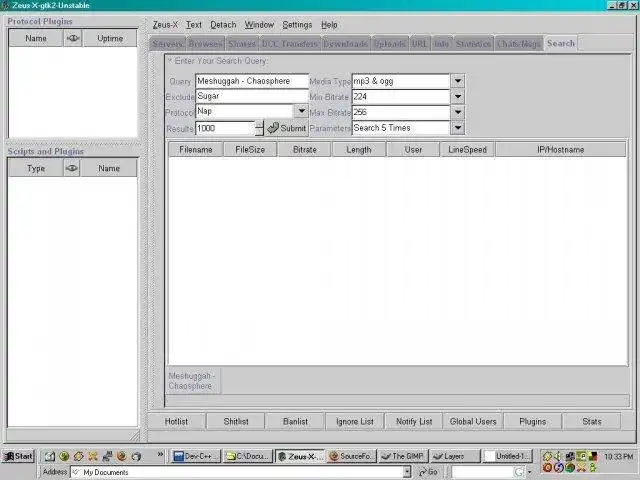Image resolution: width=640 pixels, height=480 pixels.
Task: Click the Go button beside Address bar
Action: tap(429, 472)
